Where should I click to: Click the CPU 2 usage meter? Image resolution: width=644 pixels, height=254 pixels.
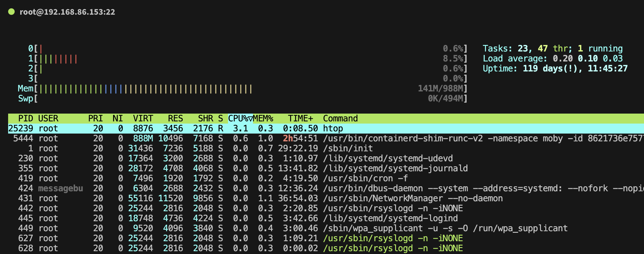248,68
